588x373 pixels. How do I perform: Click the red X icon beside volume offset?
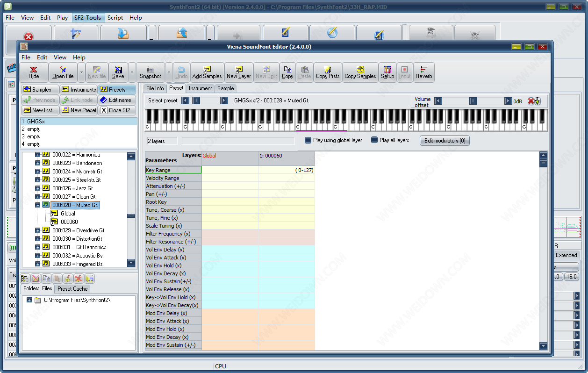(531, 101)
